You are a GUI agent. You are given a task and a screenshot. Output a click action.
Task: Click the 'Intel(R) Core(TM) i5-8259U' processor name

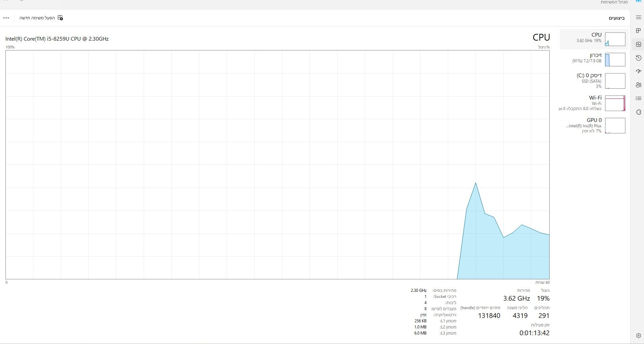click(57, 39)
